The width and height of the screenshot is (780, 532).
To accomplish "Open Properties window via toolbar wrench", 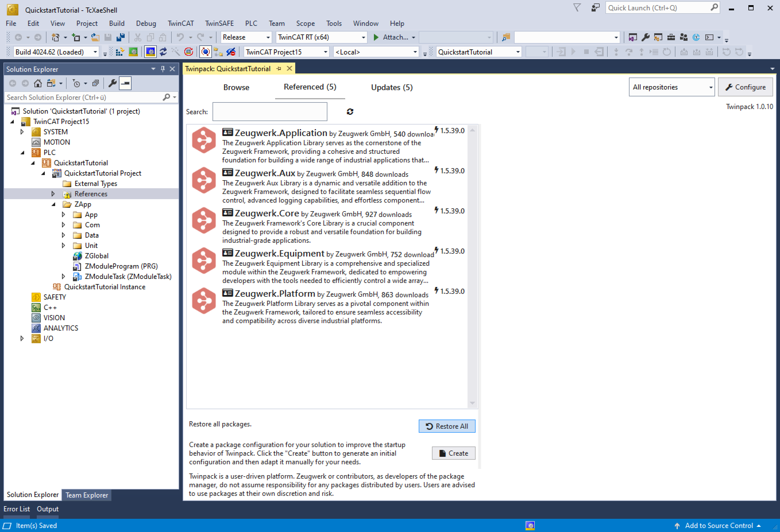I will (x=645, y=37).
